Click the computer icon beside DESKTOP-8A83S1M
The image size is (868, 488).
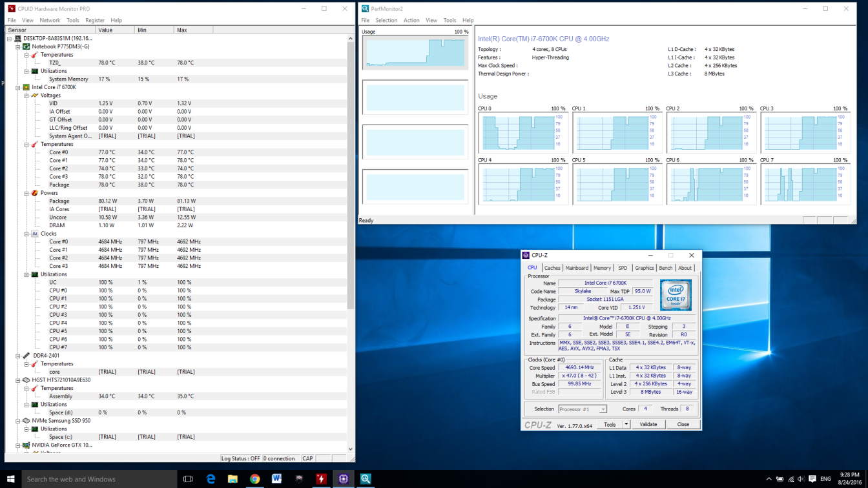(17, 39)
